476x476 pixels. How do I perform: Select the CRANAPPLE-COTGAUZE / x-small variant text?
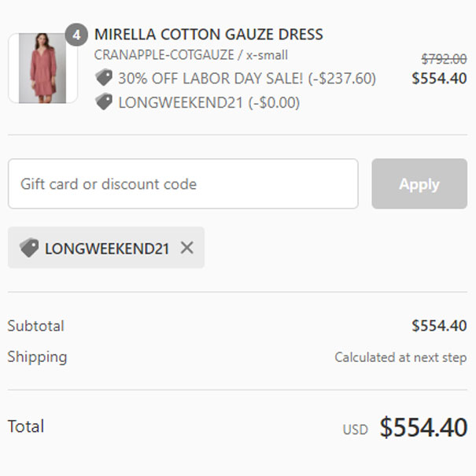190,55
